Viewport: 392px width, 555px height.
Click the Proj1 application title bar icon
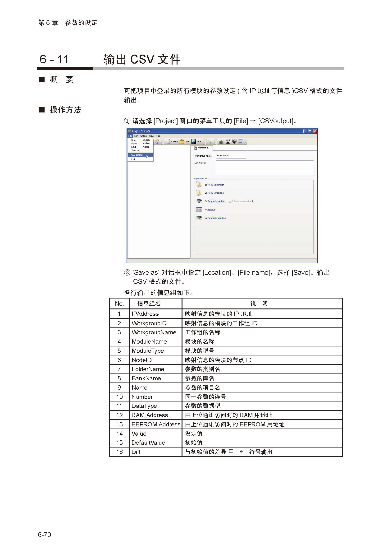pyautogui.click(x=129, y=131)
